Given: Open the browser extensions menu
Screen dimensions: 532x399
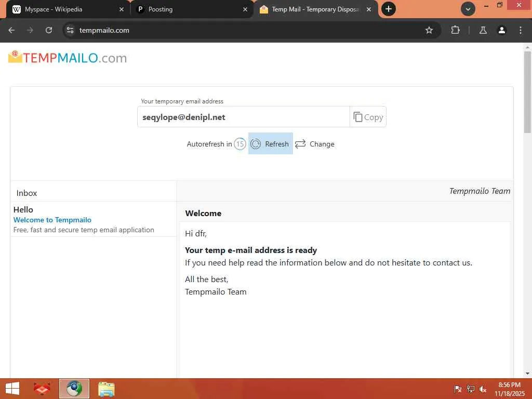Looking at the screenshot, I should pyautogui.click(x=455, y=30).
